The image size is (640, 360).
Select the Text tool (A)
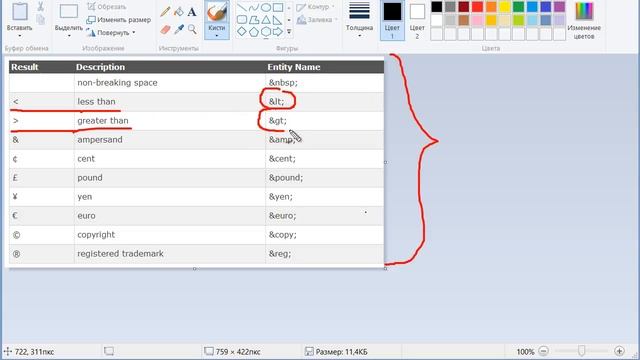[x=192, y=11]
